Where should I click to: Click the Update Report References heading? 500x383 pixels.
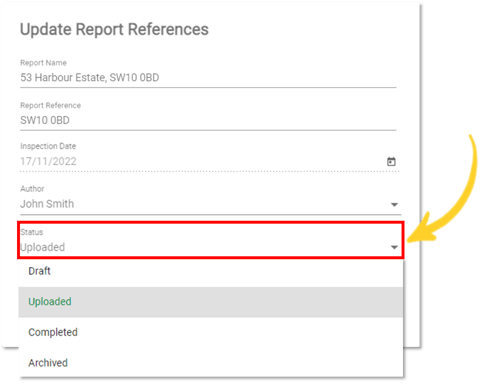pos(114,29)
